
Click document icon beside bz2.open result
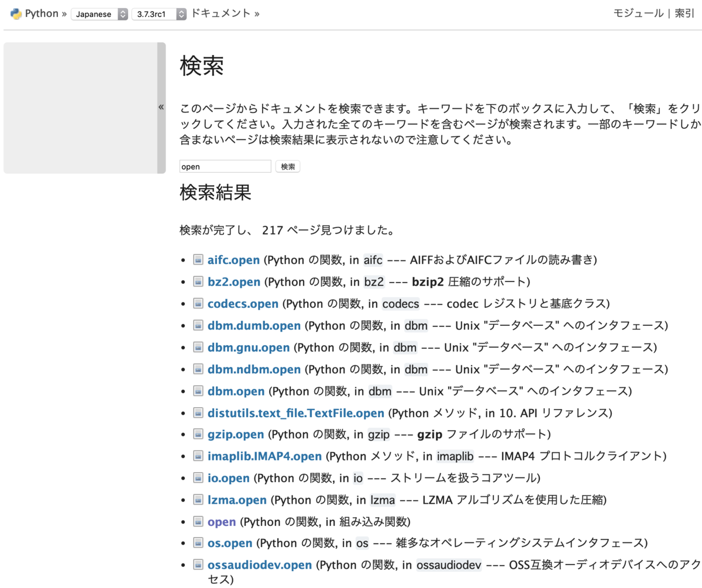click(x=198, y=281)
